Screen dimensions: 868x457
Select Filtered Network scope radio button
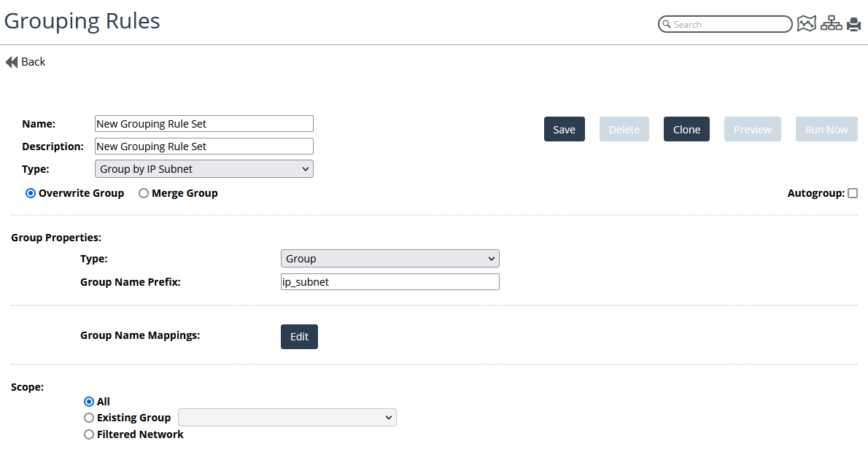(89, 434)
